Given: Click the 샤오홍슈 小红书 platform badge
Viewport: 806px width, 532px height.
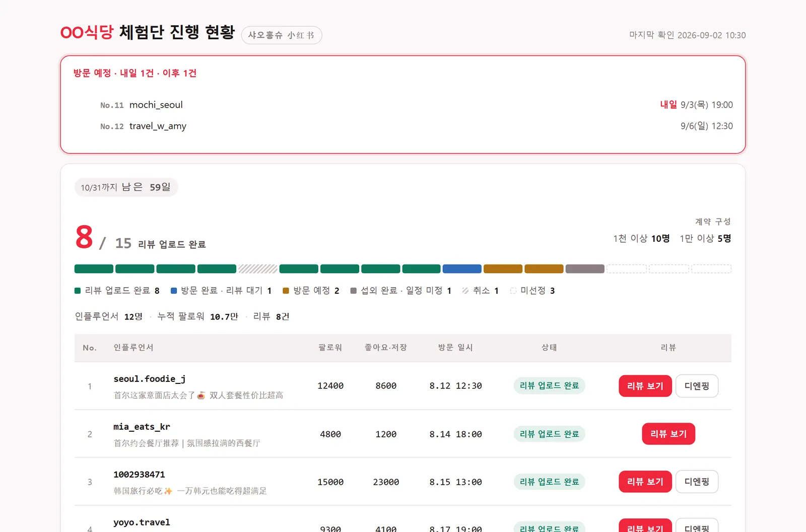Looking at the screenshot, I should [282, 35].
